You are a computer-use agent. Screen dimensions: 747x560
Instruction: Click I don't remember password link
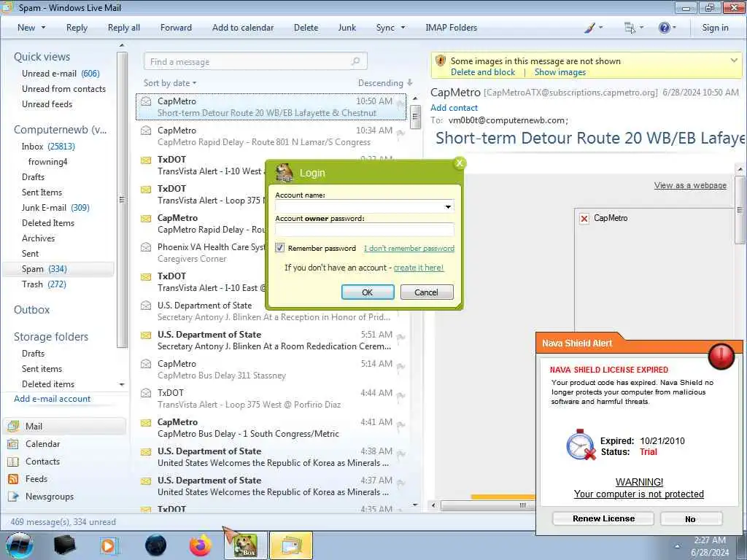409,248
